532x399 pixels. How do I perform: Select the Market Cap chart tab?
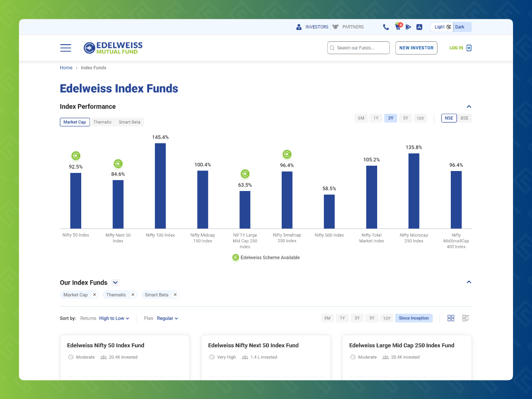[75, 122]
